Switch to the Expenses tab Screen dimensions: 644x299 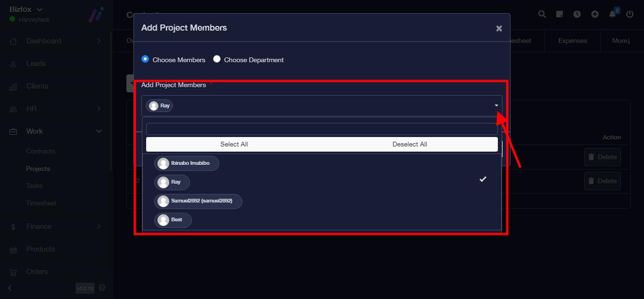click(572, 41)
